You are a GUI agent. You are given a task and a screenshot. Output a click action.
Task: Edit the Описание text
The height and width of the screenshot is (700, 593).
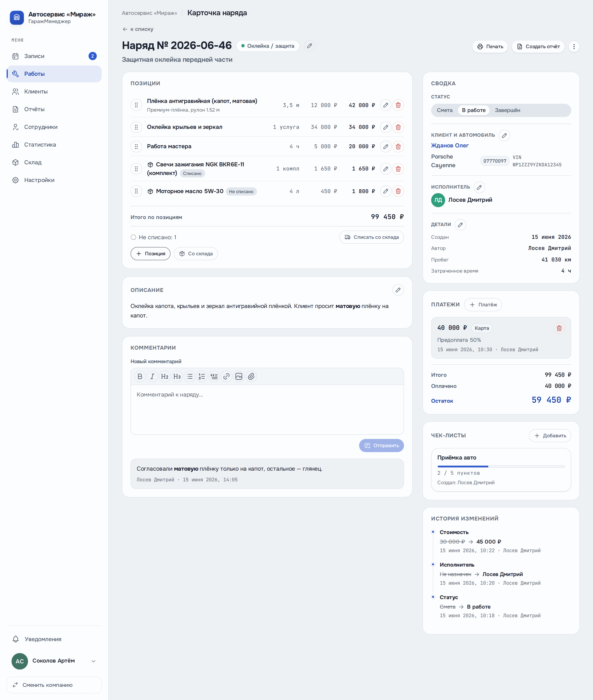click(x=398, y=290)
